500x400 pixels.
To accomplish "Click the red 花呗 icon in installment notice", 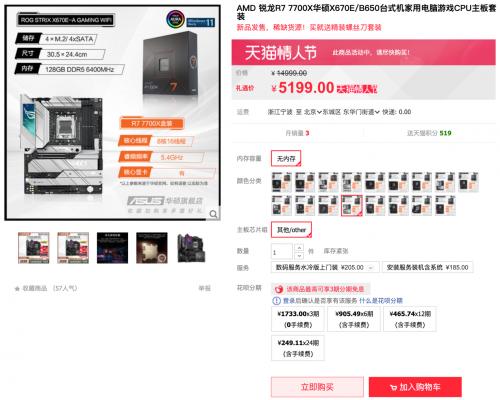I will click(279, 289).
